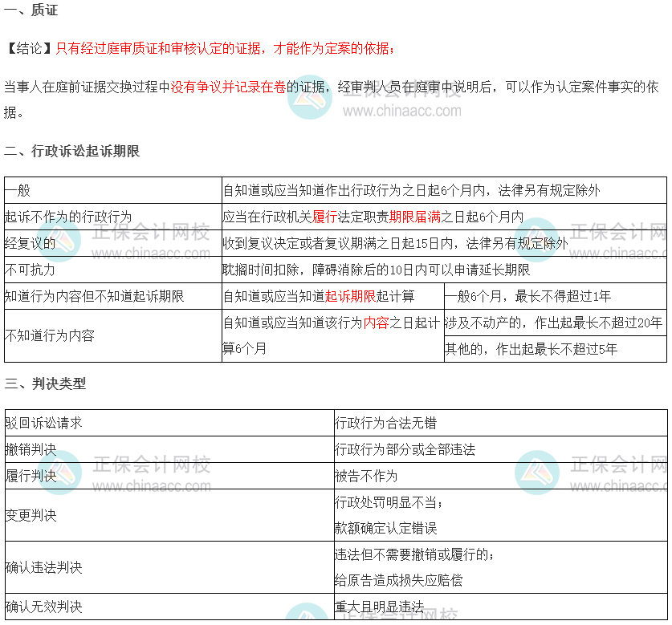Click the "撤销判决" row label

(x=31, y=449)
